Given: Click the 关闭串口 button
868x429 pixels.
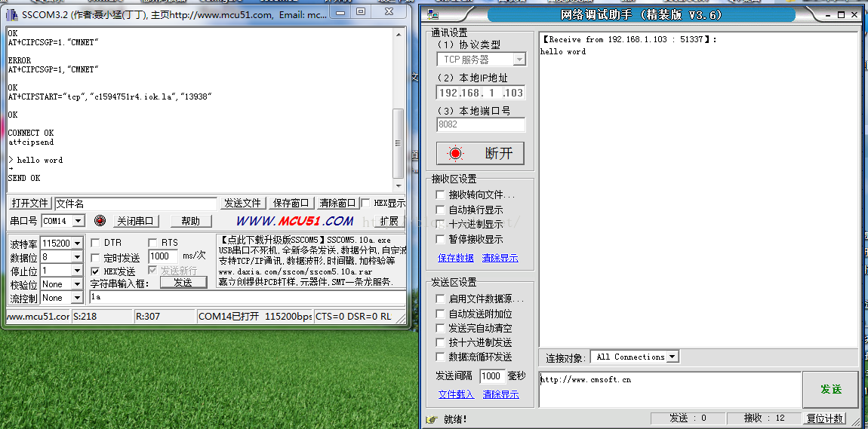Looking at the screenshot, I should click(136, 221).
